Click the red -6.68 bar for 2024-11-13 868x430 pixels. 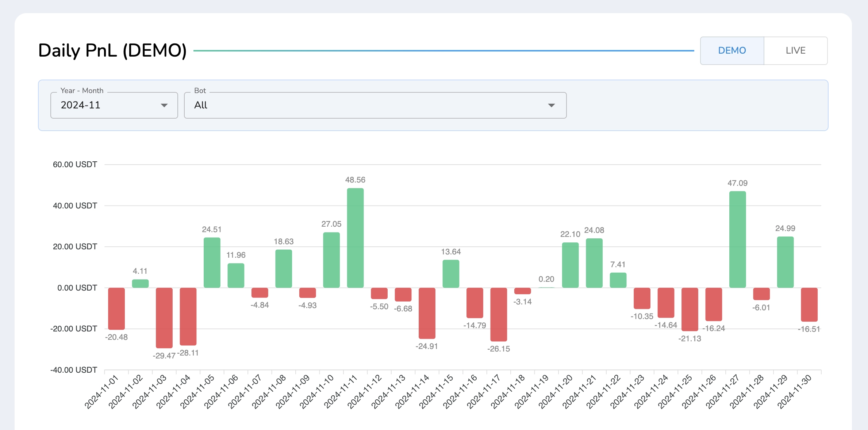point(403,295)
